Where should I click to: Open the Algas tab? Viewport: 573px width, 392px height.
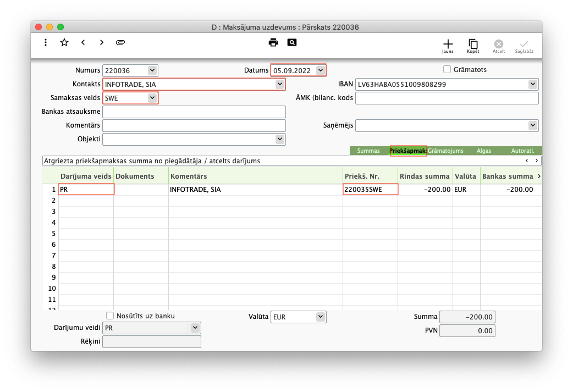point(484,151)
